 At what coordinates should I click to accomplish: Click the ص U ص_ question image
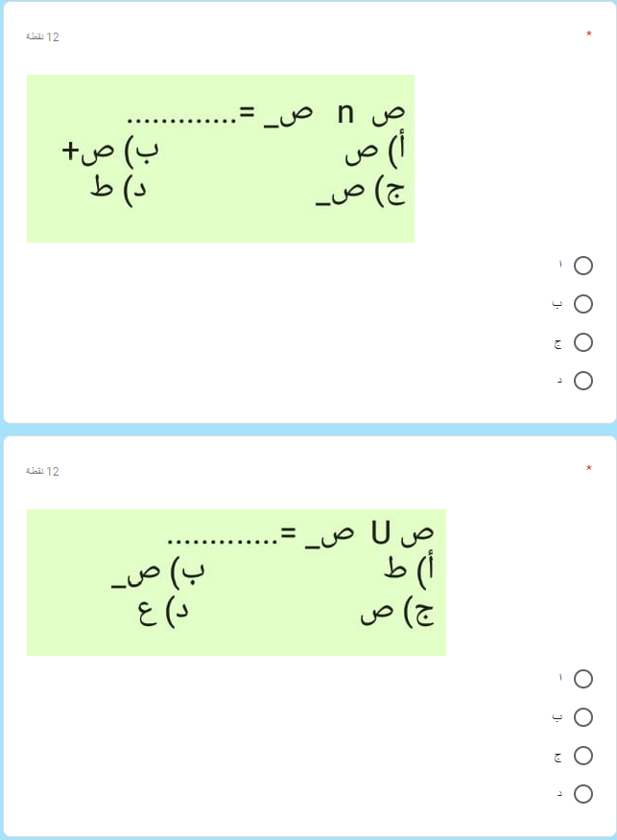[236, 582]
